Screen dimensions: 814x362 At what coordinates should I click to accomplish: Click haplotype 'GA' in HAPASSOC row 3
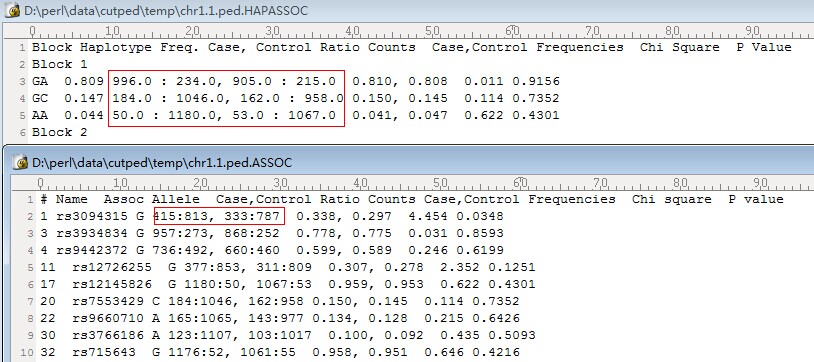point(40,82)
